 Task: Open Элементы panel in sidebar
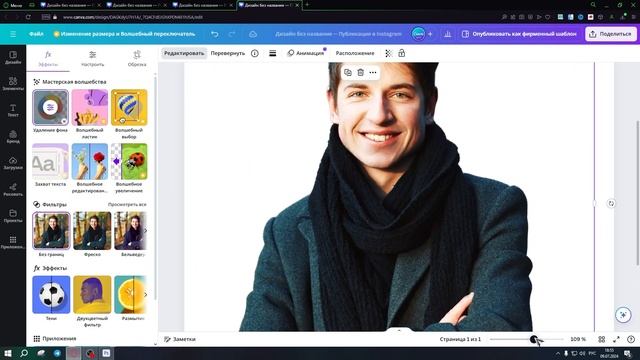coord(13,84)
